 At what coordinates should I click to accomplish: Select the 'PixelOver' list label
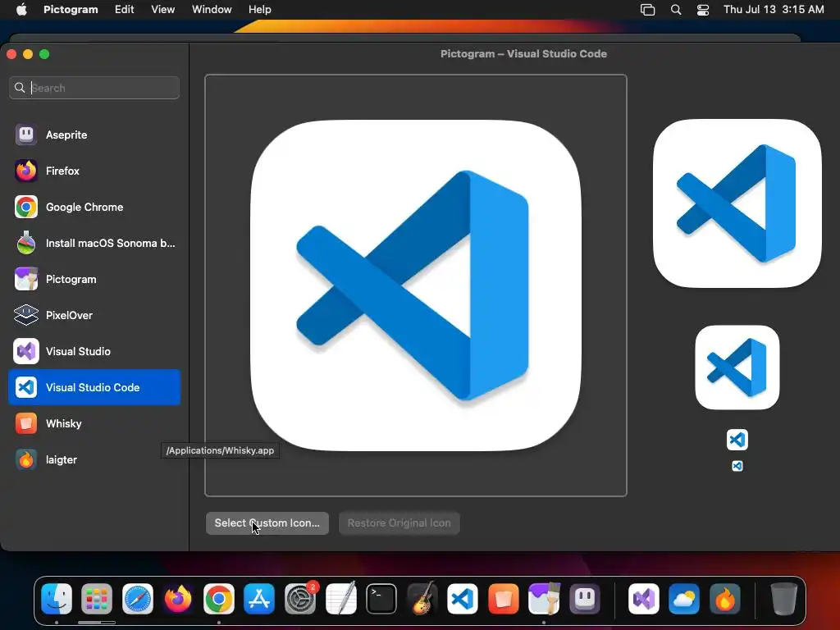(69, 315)
